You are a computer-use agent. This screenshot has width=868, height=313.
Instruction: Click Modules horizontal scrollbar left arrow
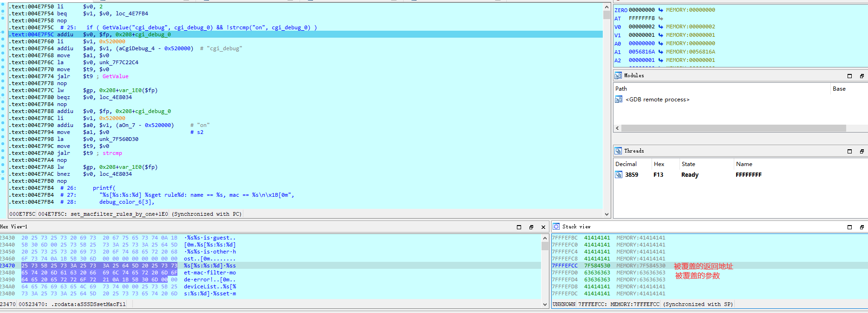point(617,128)
